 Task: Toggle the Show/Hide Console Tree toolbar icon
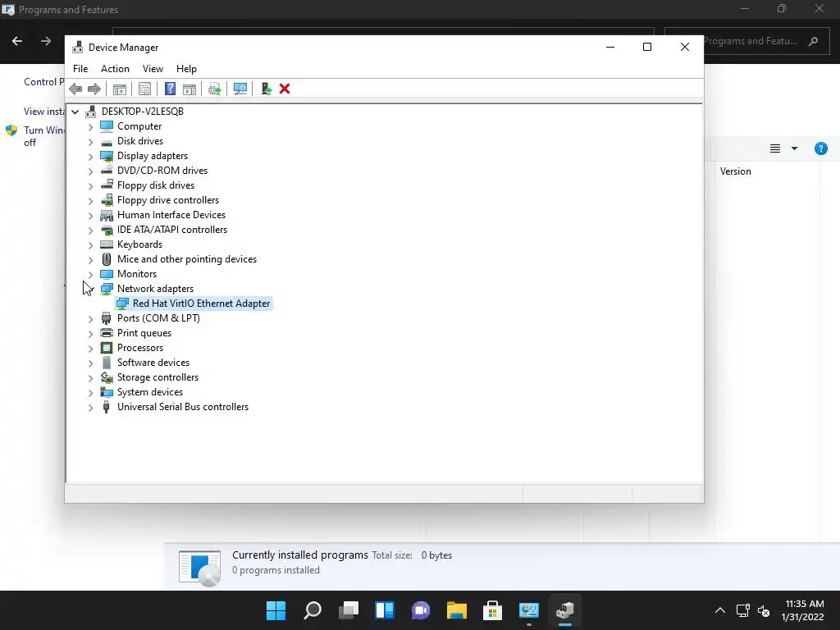pyautogui.click(x=120, y=89)
